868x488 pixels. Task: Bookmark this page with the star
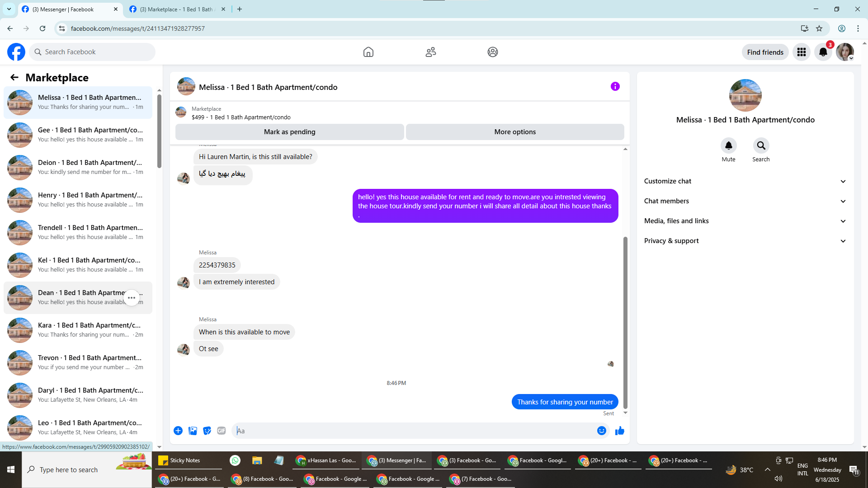819,28
